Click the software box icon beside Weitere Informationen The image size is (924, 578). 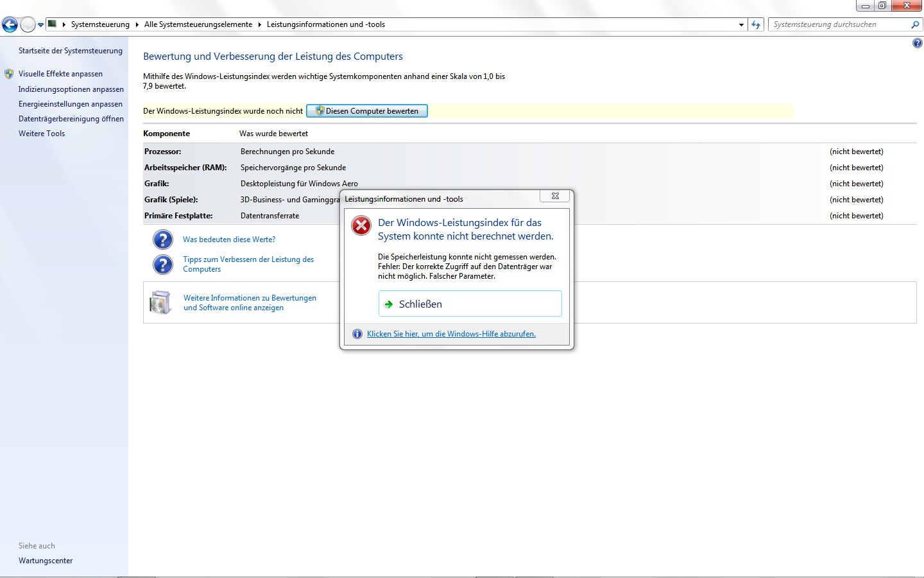[160, 302]
